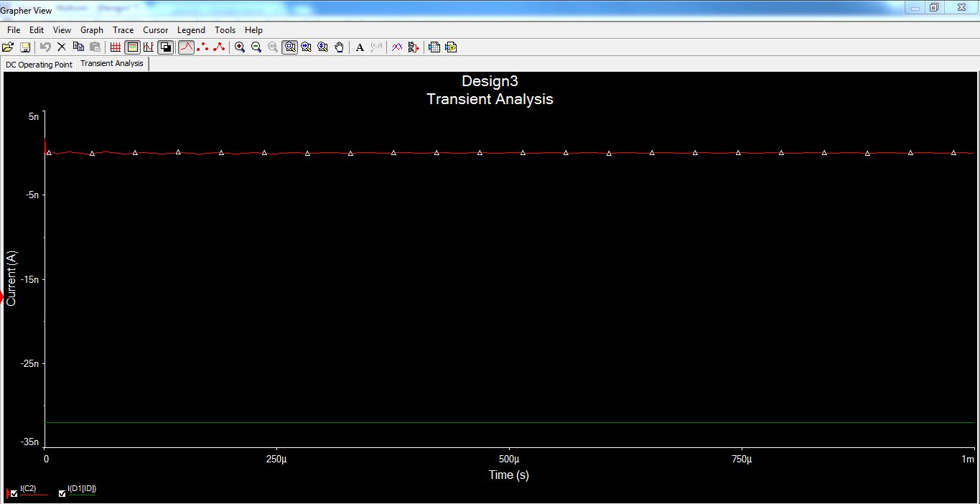Toggle the Show Legend icon
Image resolution: width=980 pixels, height=504 pixels.
point(132,47)
